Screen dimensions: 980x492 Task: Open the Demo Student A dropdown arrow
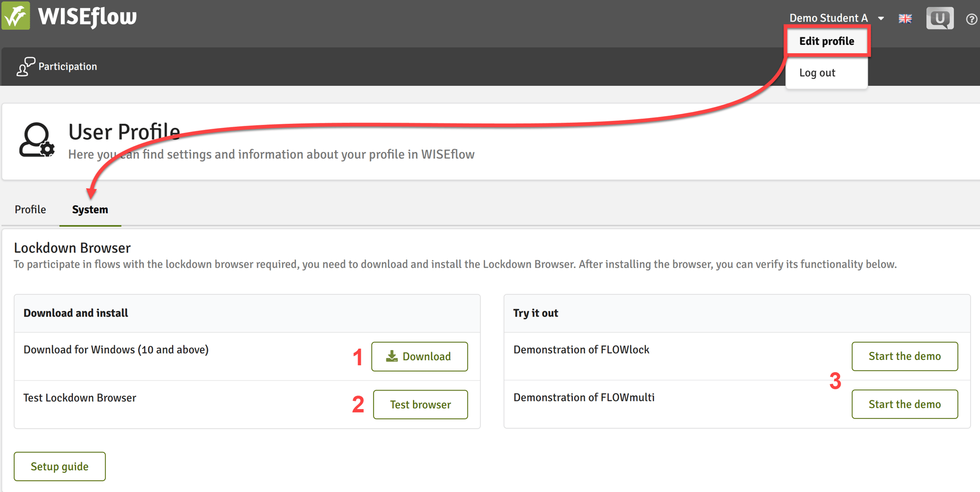(882, 18)
